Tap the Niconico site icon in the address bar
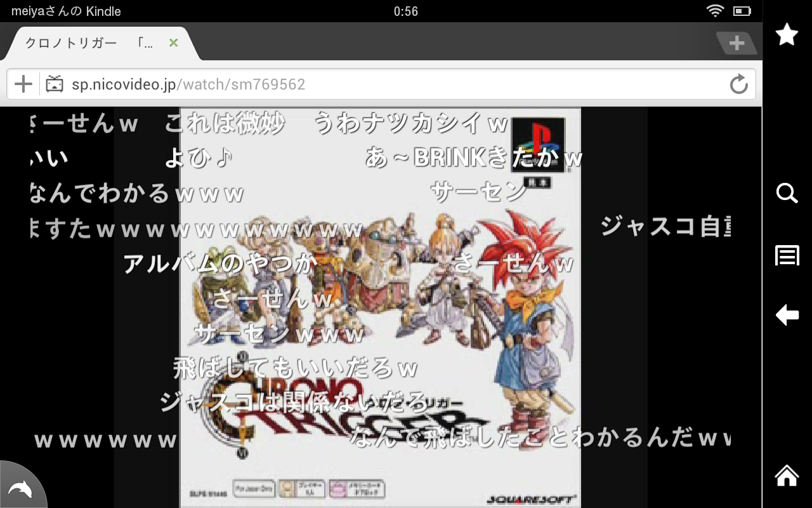 tap(55, 84)
